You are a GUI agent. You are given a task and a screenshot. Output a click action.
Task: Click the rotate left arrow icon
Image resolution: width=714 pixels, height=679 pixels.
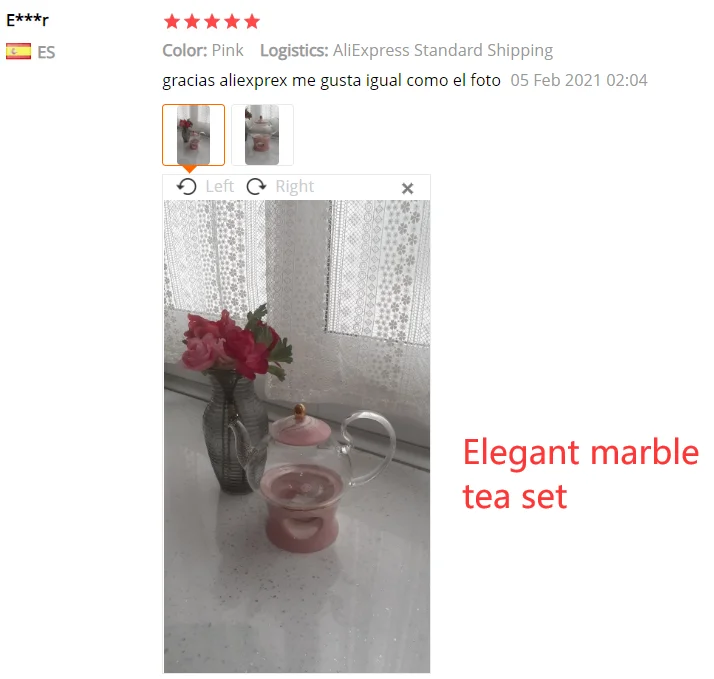pos(187,187)
